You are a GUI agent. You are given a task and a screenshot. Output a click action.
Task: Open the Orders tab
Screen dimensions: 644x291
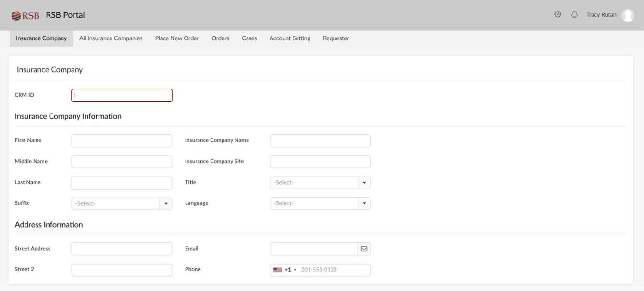pos(220,38)
